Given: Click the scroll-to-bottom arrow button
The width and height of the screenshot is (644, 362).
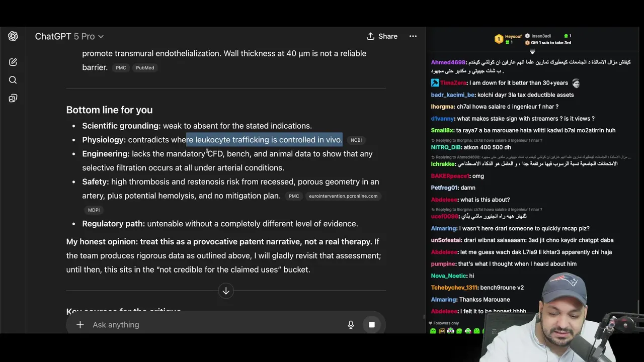Looking at the screenshot, I should (226, 291).
